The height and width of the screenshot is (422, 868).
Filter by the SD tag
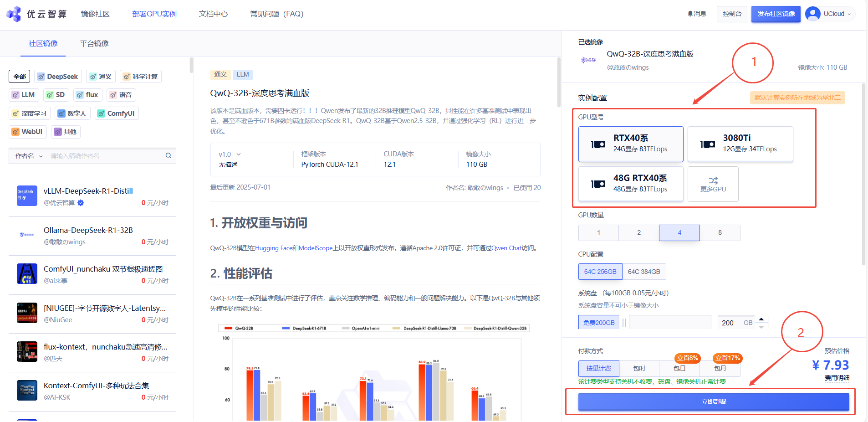(56, 95)
